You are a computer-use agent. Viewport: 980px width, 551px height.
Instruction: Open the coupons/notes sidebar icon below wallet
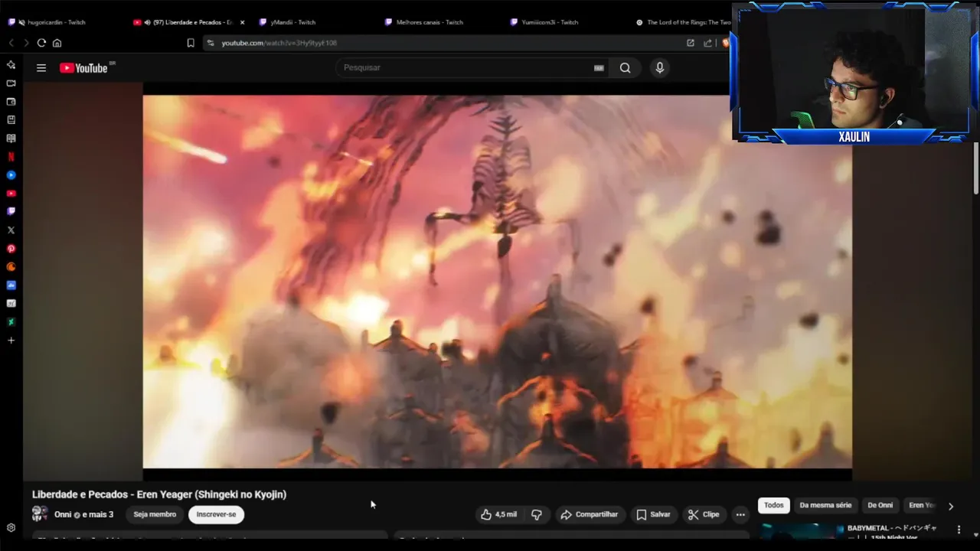coord(11,120)
